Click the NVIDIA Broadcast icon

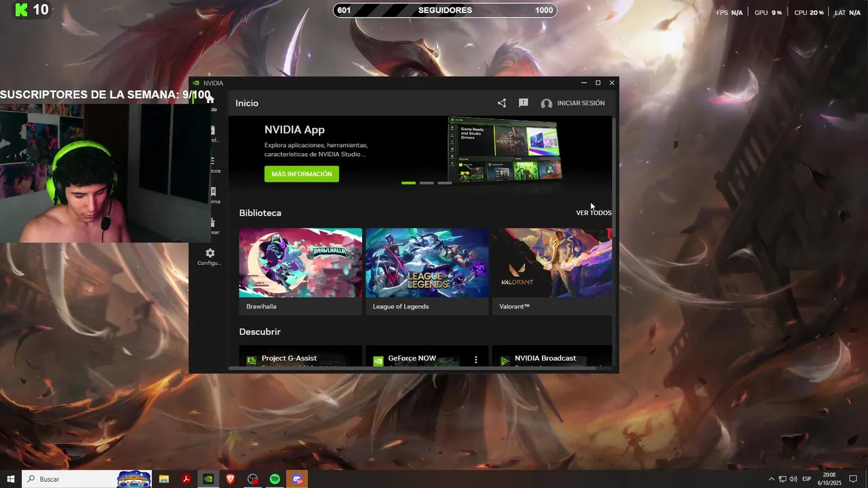[505, 361]
